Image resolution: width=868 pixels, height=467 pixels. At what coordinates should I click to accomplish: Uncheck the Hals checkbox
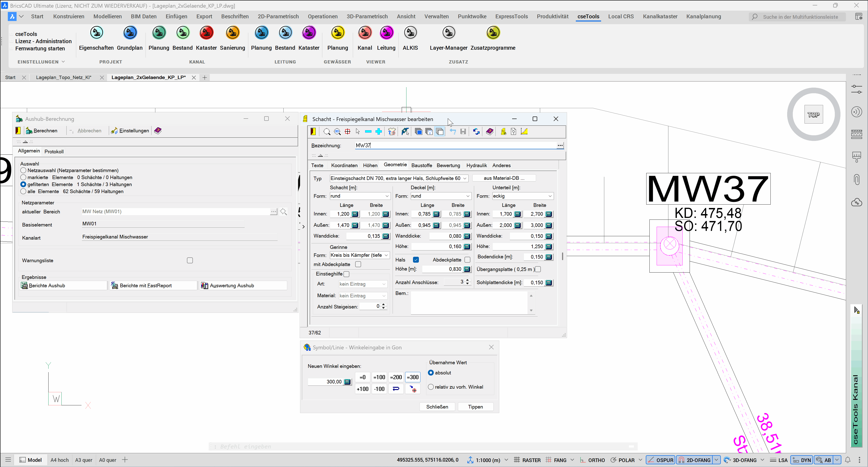pyautogui.click(x=416, y=260)
